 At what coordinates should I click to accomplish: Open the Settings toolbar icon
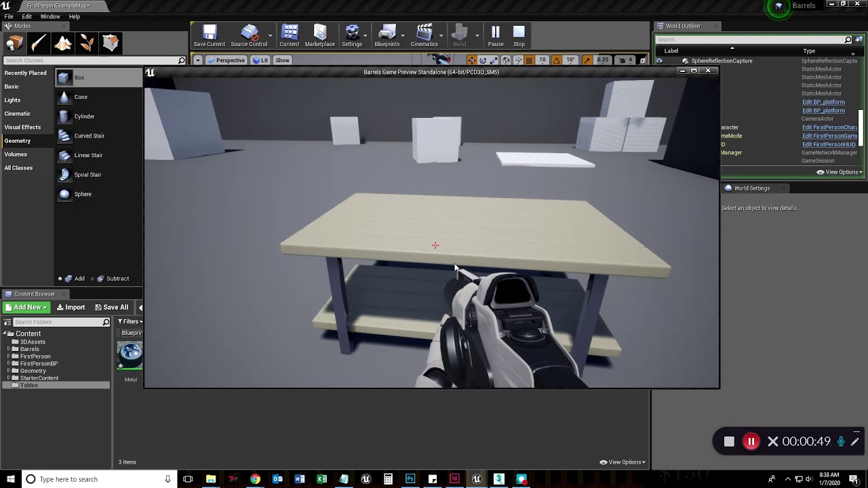point(352,36)
